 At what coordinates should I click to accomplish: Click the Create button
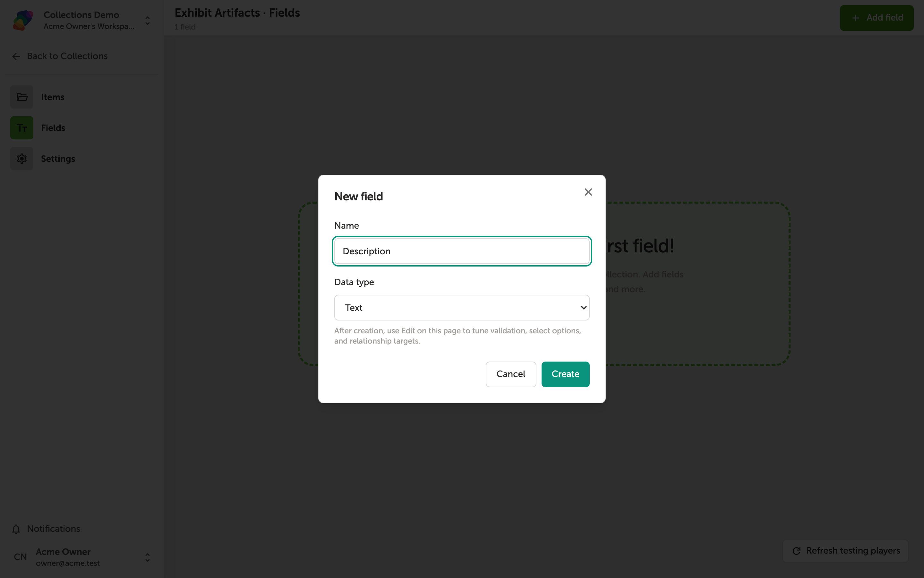click(x=565, y=374)
